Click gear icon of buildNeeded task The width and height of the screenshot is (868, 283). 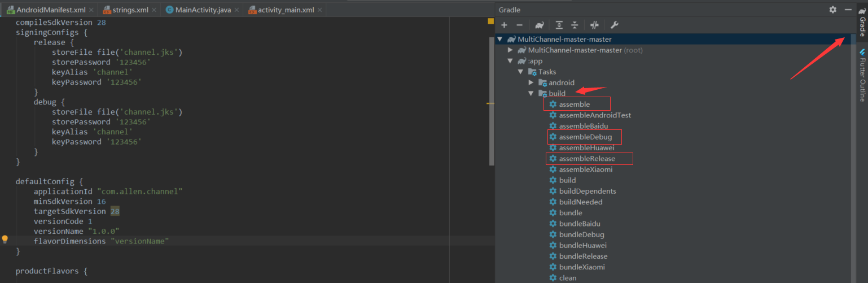(553, 202)
